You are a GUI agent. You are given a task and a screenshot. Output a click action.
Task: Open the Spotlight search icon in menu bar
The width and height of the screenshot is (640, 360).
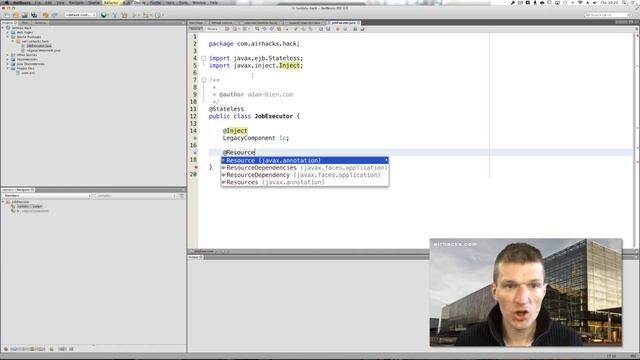pyautogui.click(x=624, y=2)
